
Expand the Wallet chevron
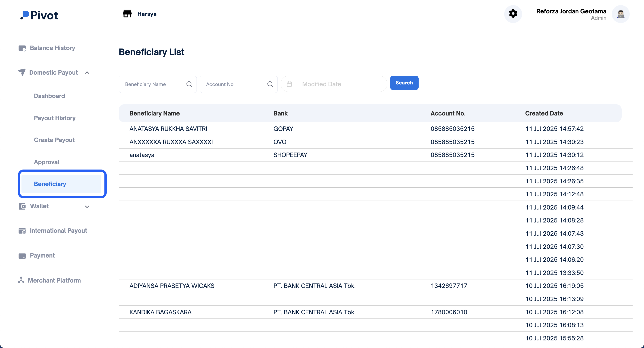pyautogui.click(x=87, y=206)
